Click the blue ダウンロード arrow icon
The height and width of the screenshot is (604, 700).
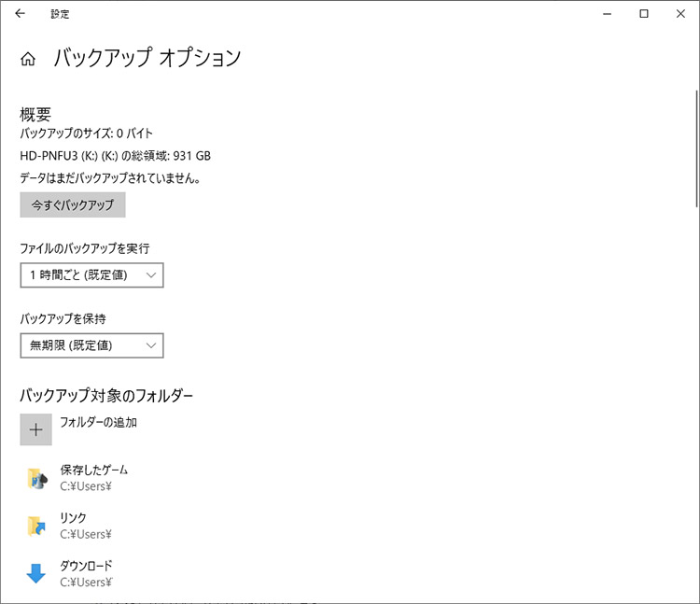tap(36, 573)
